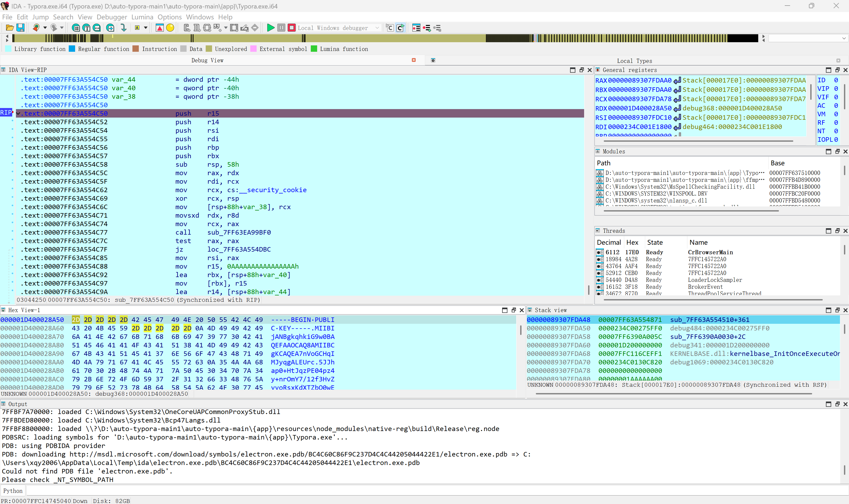The image size is (849, 504).
Task: Open the Lumina menu
Action: coord(142,17)
